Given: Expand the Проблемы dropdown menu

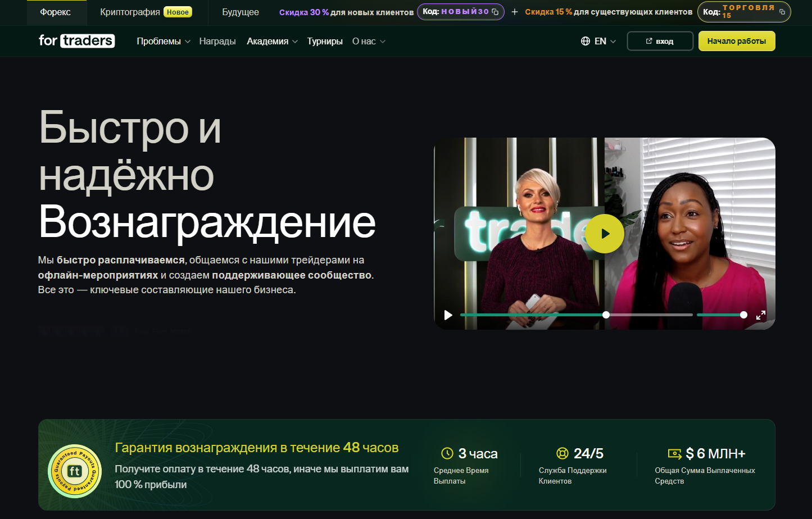Looking at the screenshot, I should [164, 42].
